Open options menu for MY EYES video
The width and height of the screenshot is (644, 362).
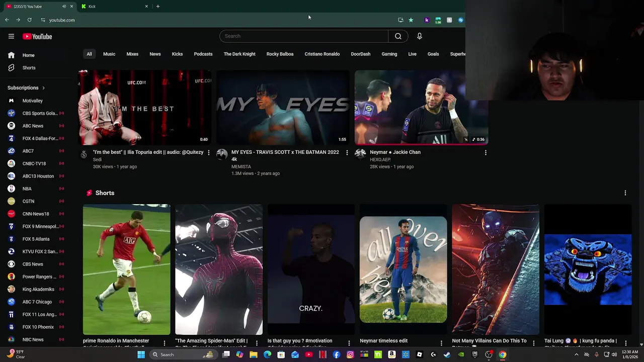click(347, 152)
